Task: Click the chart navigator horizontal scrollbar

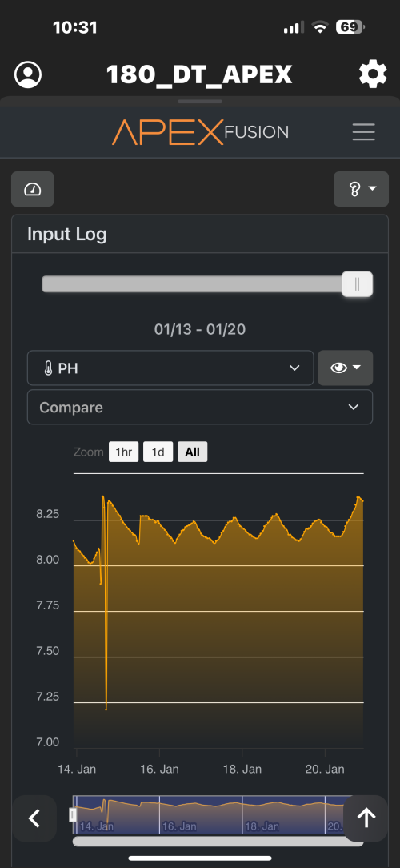Action: coord(218,842)
